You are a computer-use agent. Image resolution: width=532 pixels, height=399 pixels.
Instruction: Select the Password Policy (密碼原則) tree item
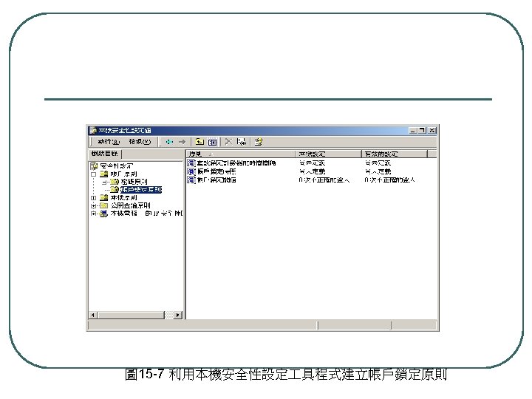pos(134,182)
